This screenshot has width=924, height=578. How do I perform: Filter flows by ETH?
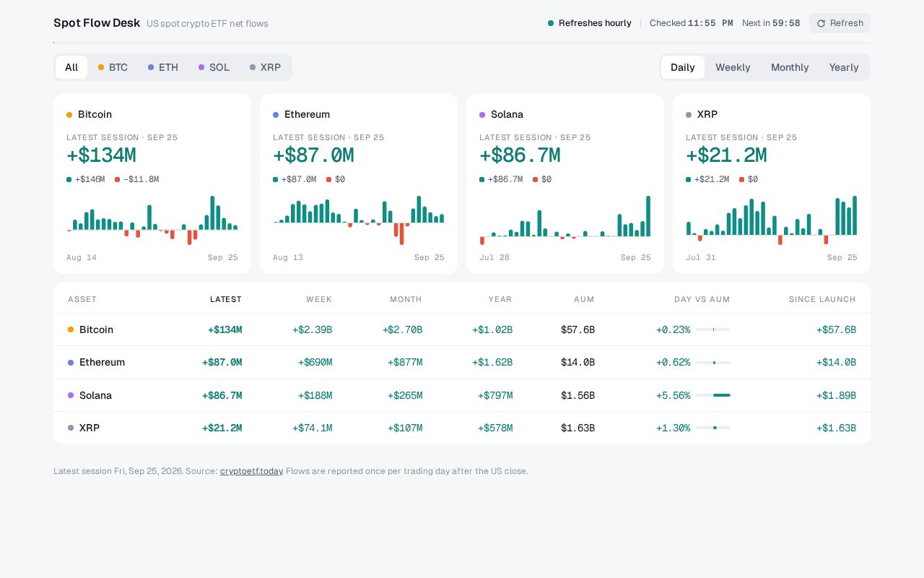click(163, 67)
